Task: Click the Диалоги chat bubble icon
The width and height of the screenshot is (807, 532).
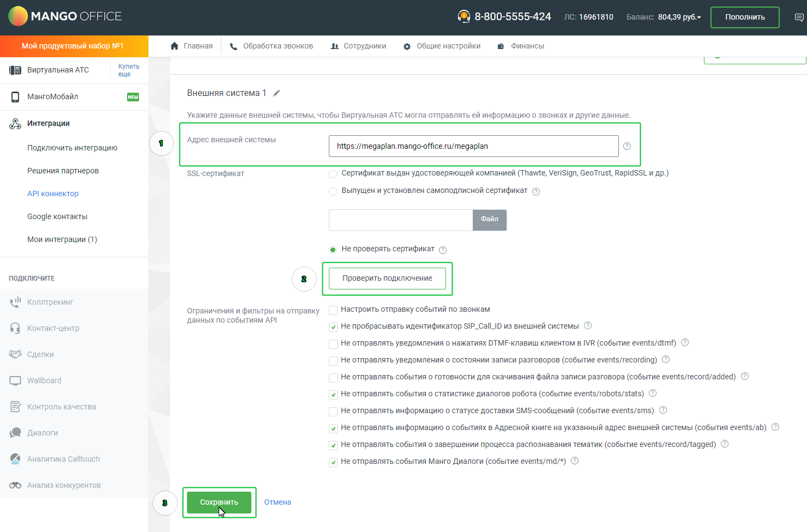Action: (15, 433)
